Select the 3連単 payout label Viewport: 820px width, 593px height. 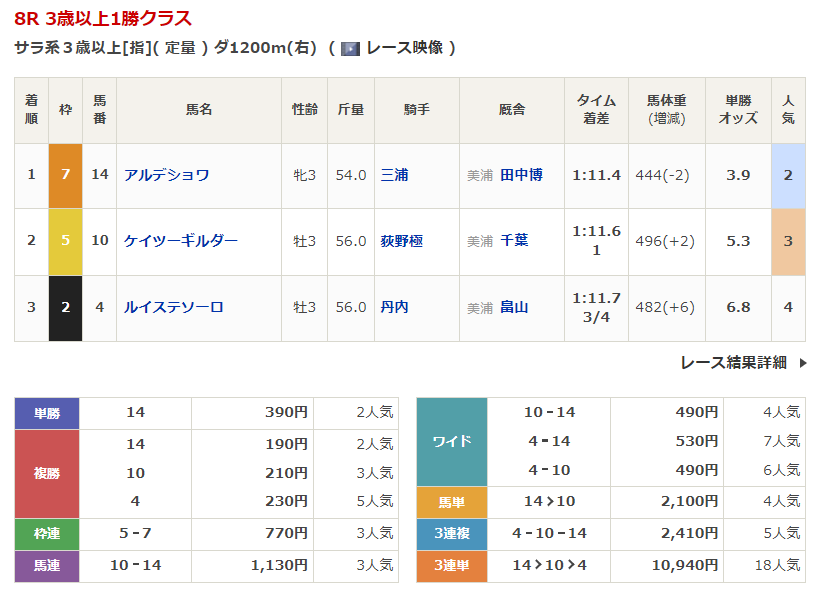[451, 566]
